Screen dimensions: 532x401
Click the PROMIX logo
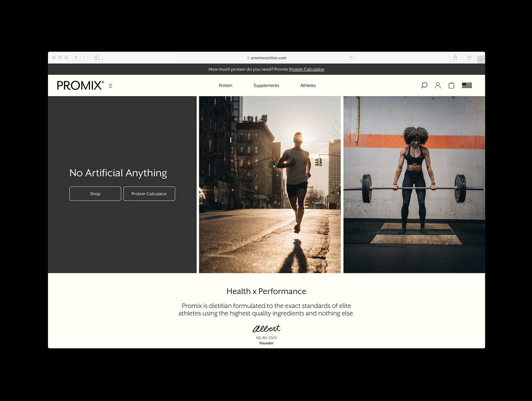click(x=80, y=85)
